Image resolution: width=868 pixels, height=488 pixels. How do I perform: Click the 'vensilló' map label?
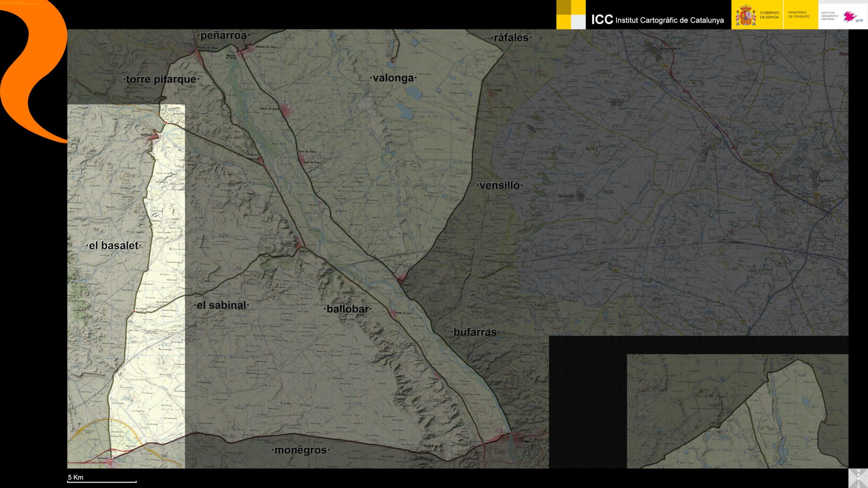point(499,185)
